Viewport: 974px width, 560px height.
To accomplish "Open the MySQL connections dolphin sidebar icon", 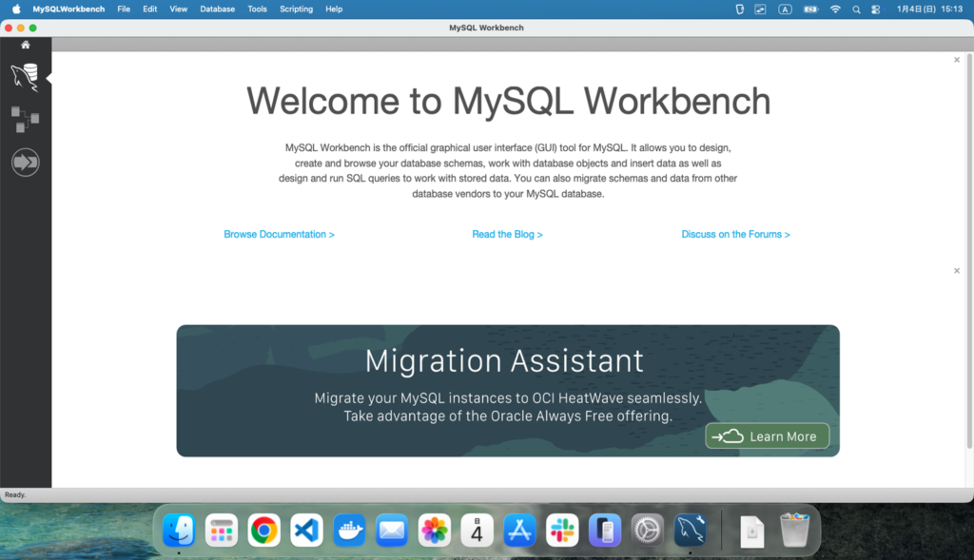I will (x=25, y=77).
